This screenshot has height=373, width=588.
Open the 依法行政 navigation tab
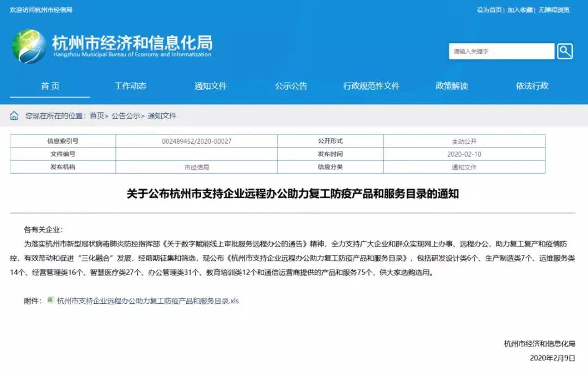(x=532, y=86)
